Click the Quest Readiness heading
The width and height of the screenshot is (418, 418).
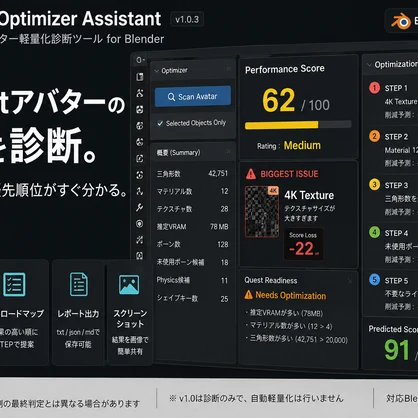[271, 280]
